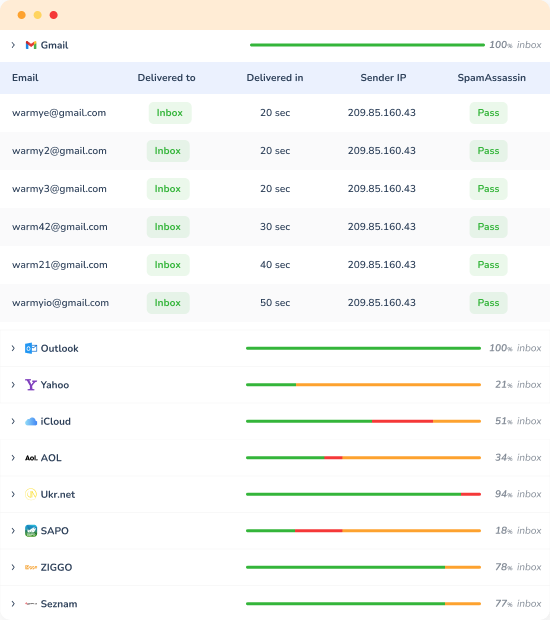Click the Ukr.net logo icon
The height and width of the screenshot is (620, 550).
[x=31, y=494]
